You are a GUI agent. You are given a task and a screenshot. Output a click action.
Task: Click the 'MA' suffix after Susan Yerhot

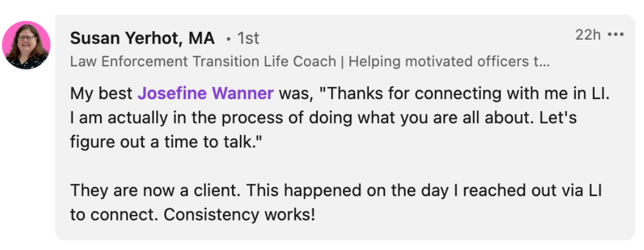201,38
